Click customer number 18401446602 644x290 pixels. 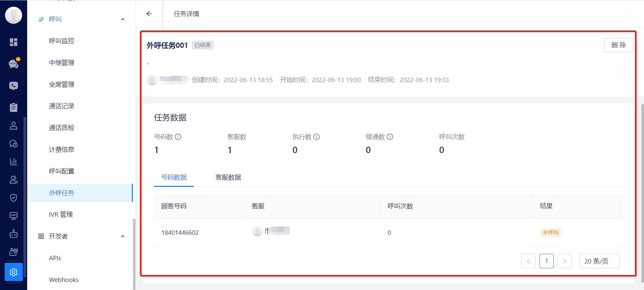coord(180,232)
